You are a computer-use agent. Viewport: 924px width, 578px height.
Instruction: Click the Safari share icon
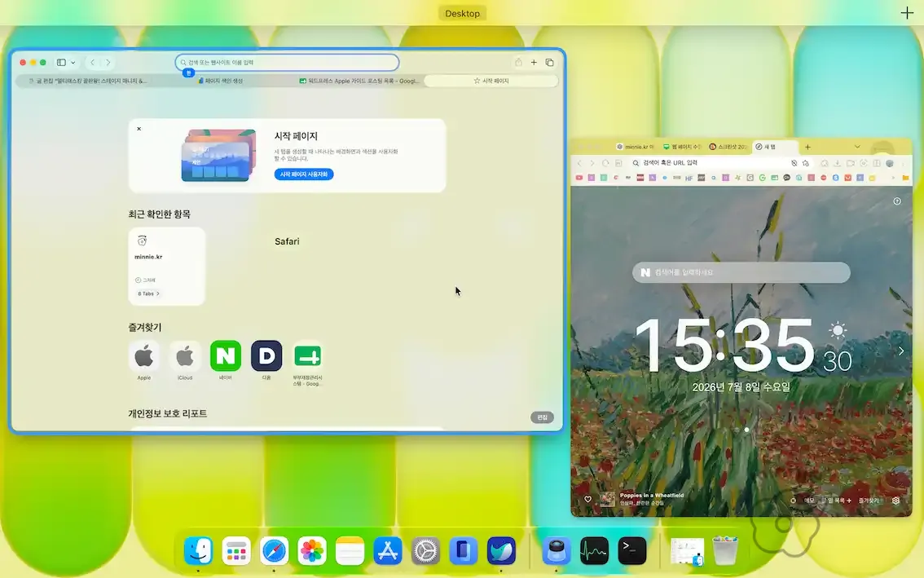point(518,63)
